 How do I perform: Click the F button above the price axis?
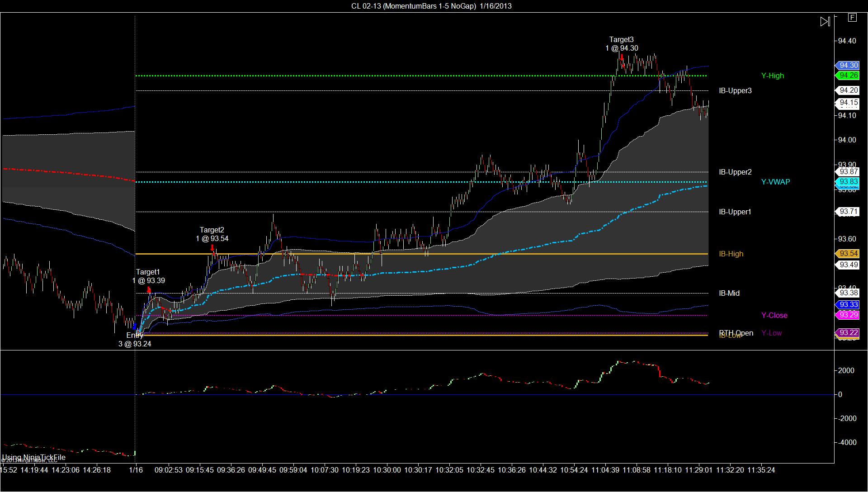(x=852, y=18)
